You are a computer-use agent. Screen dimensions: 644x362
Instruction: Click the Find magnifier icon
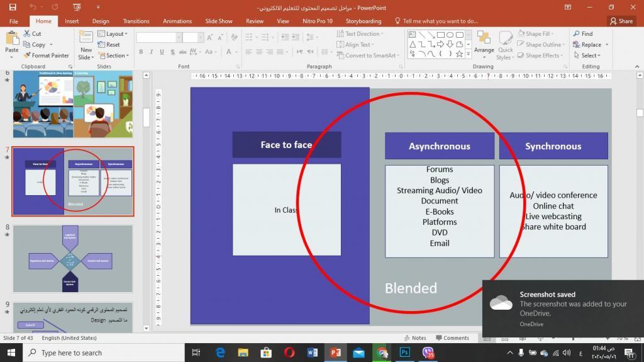pos(576,34)
